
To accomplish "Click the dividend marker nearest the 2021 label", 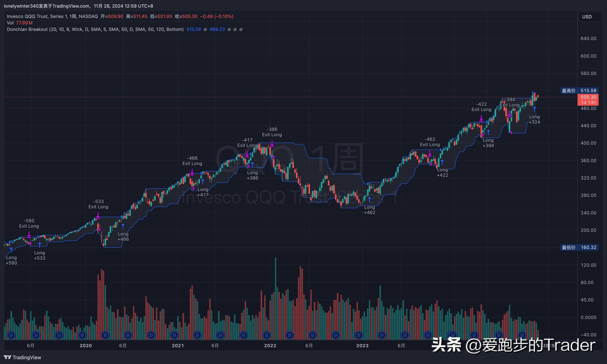I will pyautogui.click(x=174, y=335).
